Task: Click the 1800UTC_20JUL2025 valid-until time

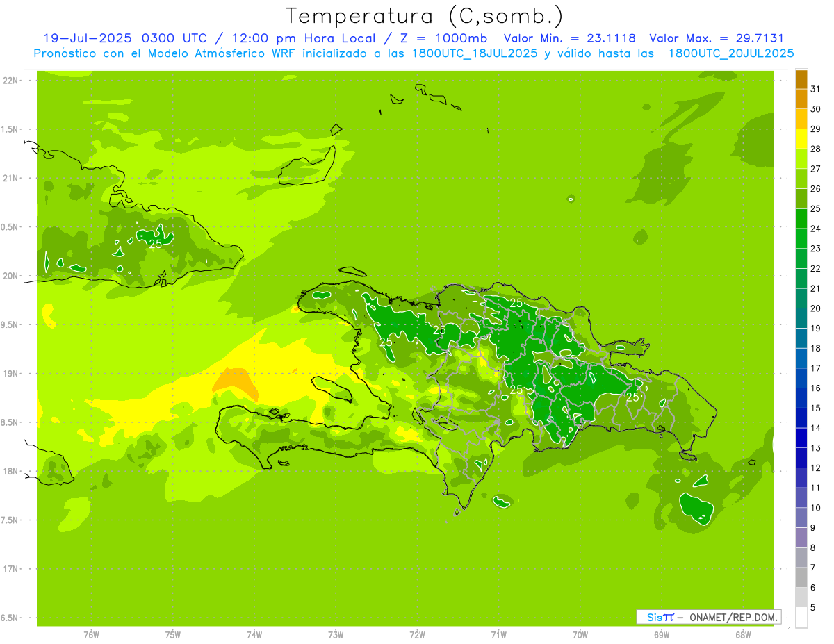Action: click(731, 53)
